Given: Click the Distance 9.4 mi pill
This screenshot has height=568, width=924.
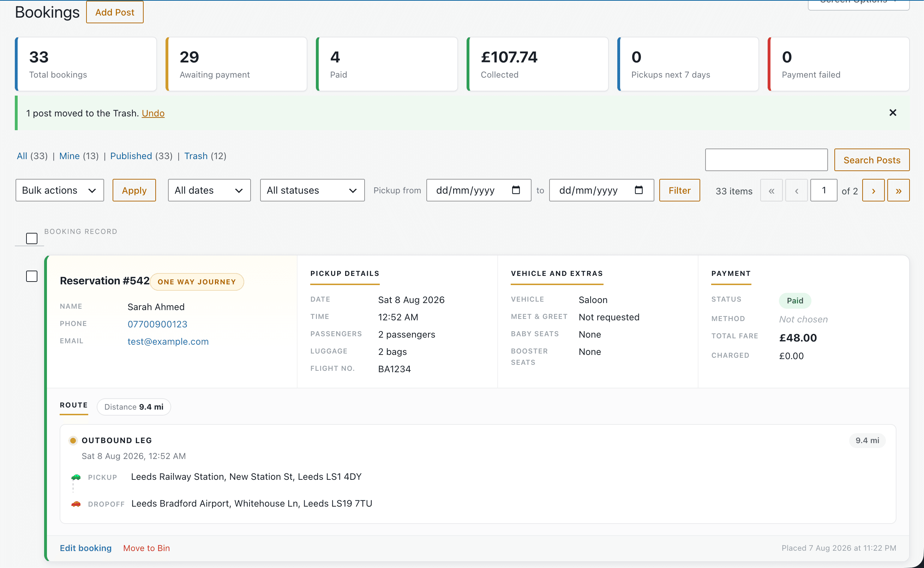Looking at the screenshot, I should [x=134, y=407].
